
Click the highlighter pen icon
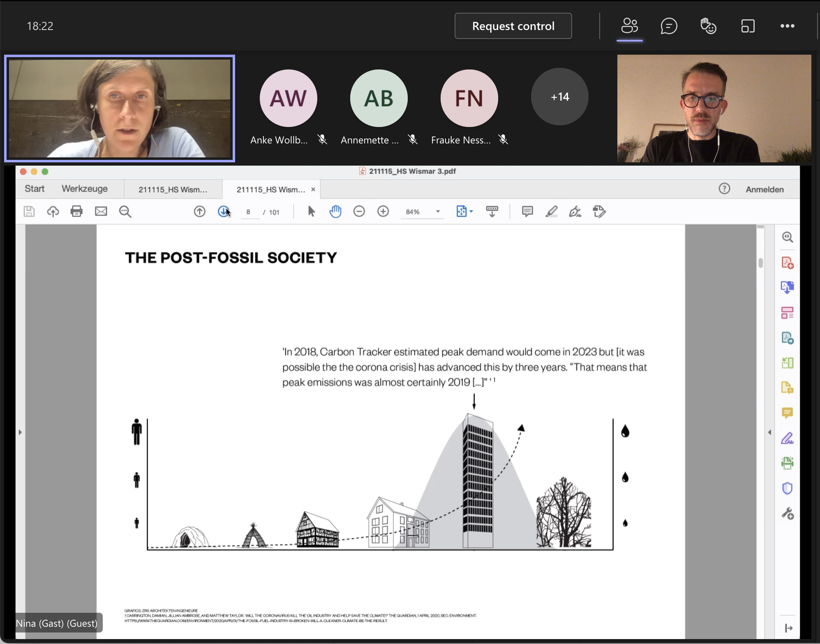tap(551, 212)
